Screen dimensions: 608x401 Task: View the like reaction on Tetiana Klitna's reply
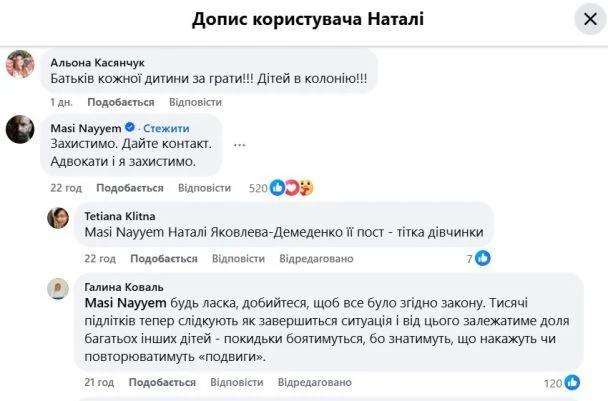483,258
